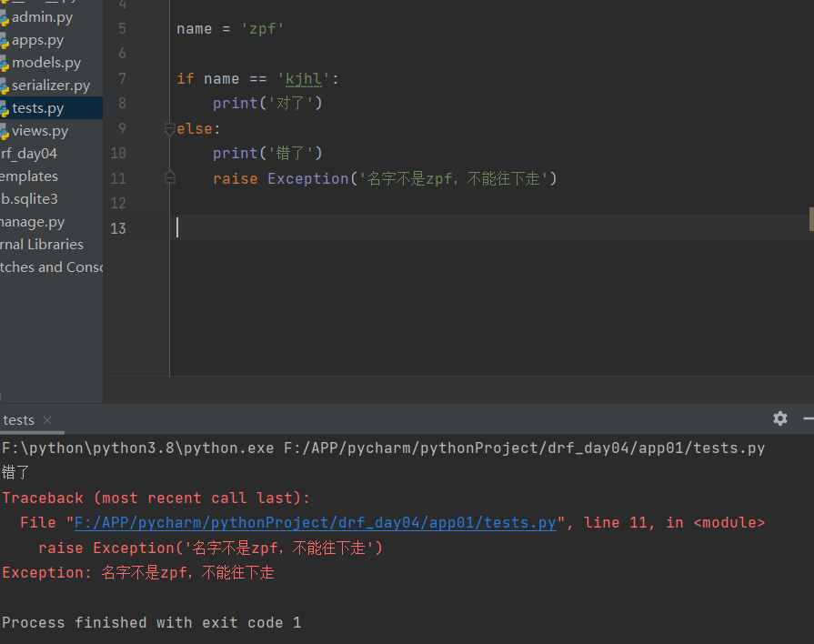Click the Python file icon next to views.py
The height and width of the screenshot is (644, 814).
[x=5, y=133]
